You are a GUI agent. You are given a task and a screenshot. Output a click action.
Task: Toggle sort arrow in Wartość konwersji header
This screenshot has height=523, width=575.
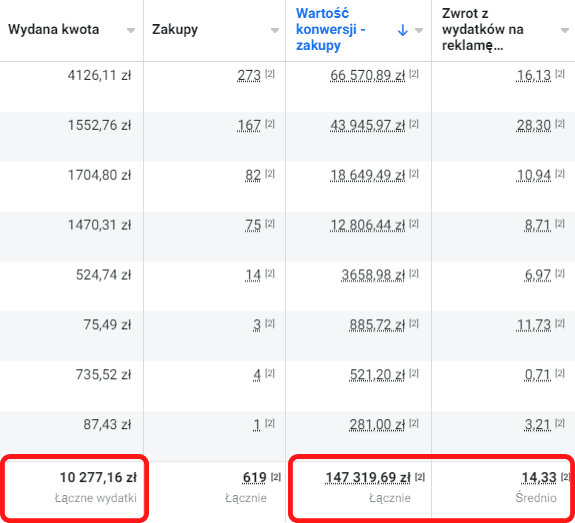click(403, 30)
